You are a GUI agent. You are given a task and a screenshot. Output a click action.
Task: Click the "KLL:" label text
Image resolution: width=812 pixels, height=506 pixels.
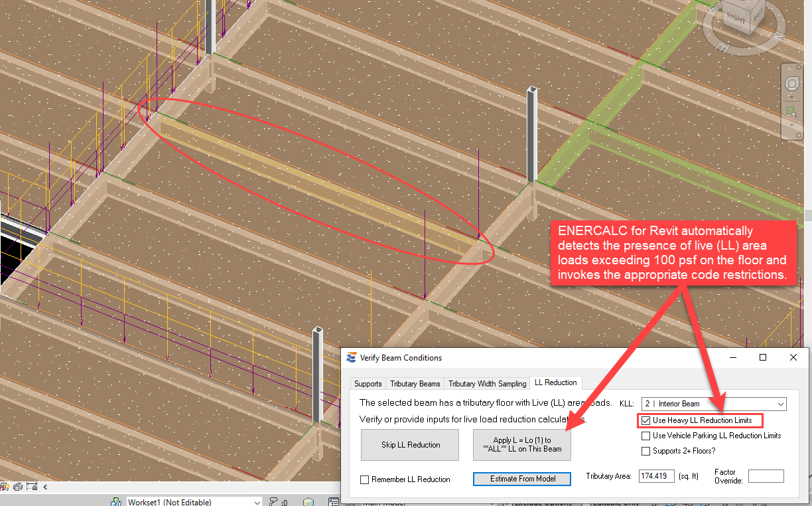click(x=627, y=403)
